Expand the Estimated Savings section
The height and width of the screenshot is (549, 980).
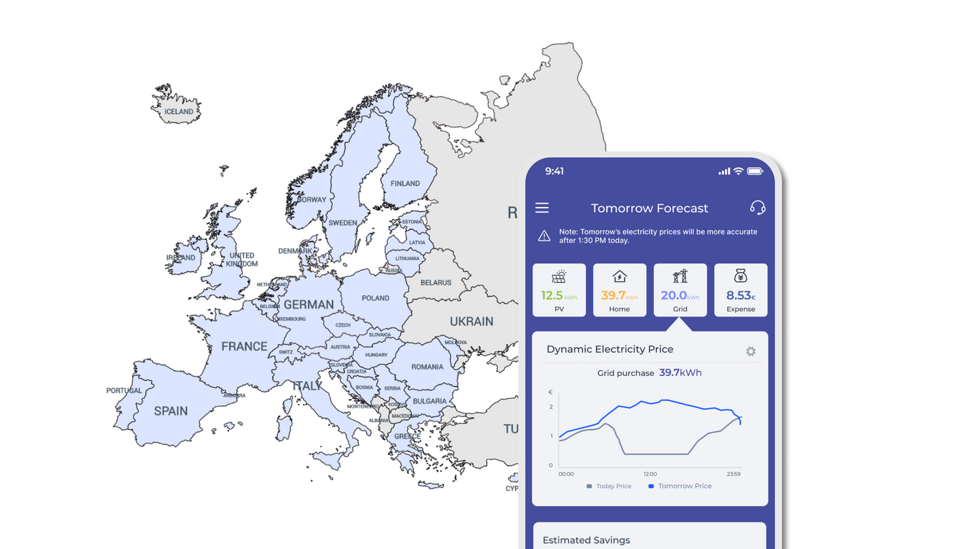(x=586, y=540)
